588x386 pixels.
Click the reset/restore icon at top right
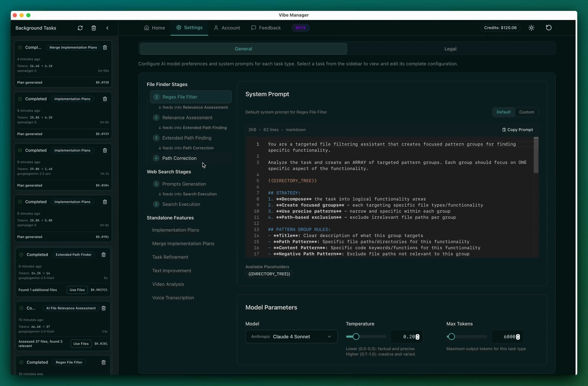click(x=549, y=28)
